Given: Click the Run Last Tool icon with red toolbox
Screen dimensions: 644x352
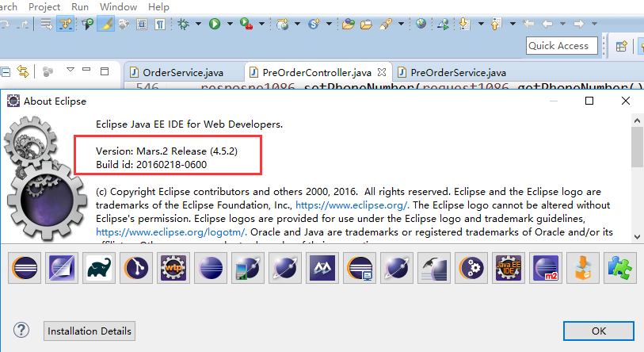Looking at the screenshot, I should tap(246, 25).
